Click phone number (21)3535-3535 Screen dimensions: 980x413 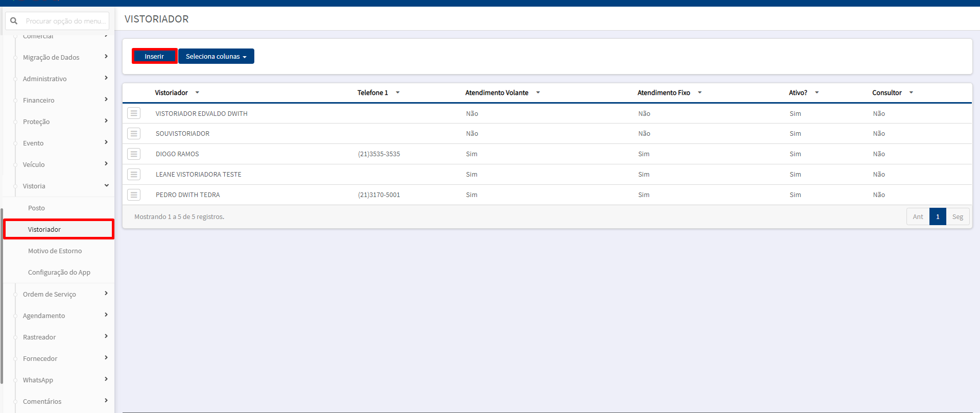pos(379,154)
